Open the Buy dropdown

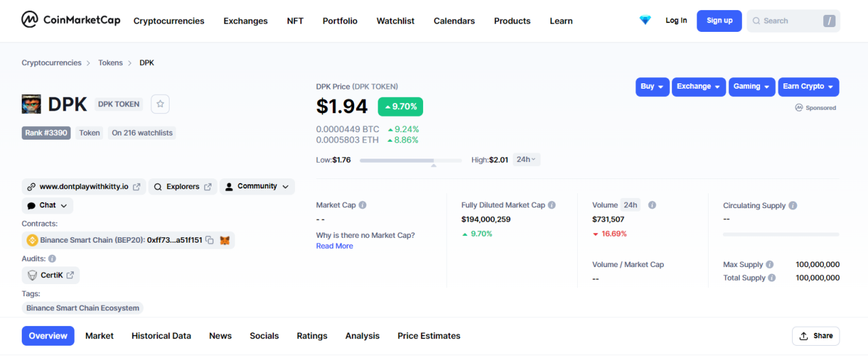(652, 87)
